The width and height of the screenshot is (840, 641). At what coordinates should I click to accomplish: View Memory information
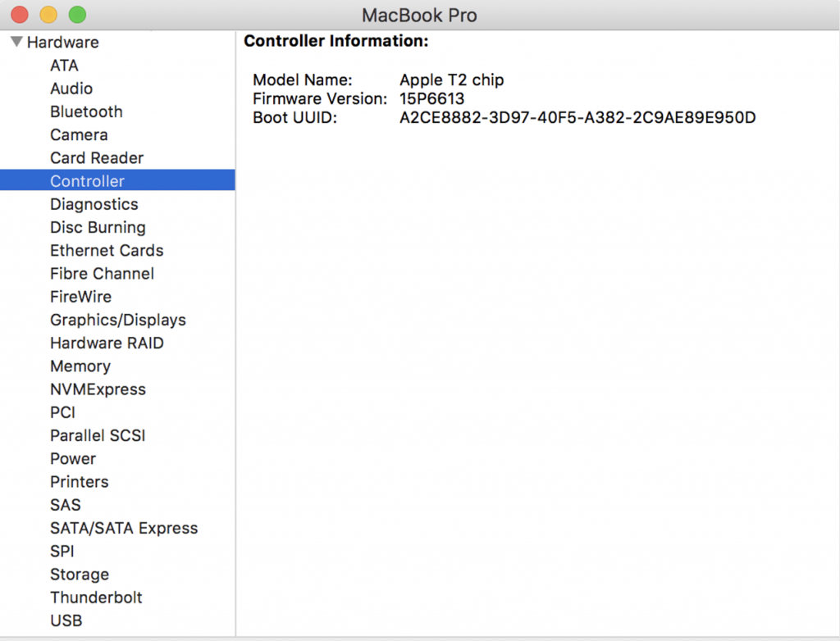80,366
